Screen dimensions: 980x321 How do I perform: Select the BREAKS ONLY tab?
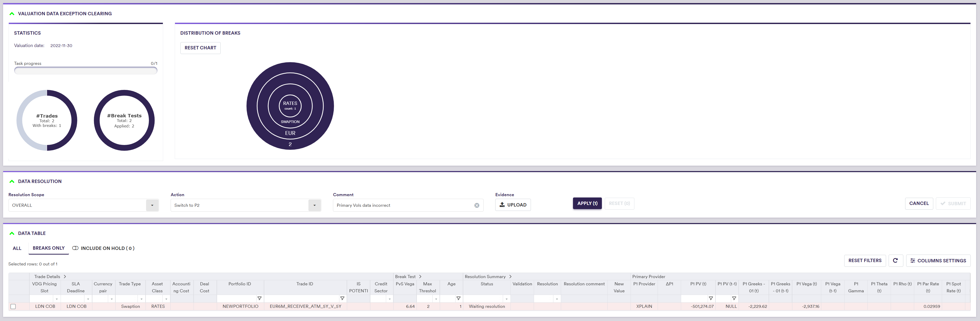click(49, 248)
